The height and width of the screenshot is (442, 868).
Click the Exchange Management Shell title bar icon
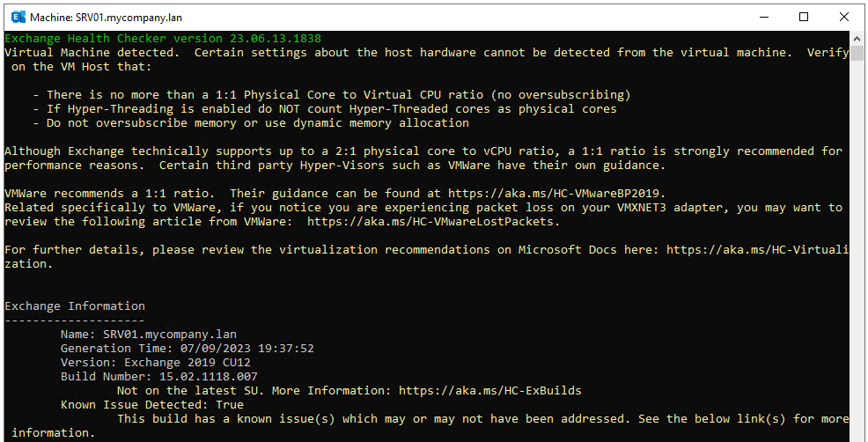(18, 18)
